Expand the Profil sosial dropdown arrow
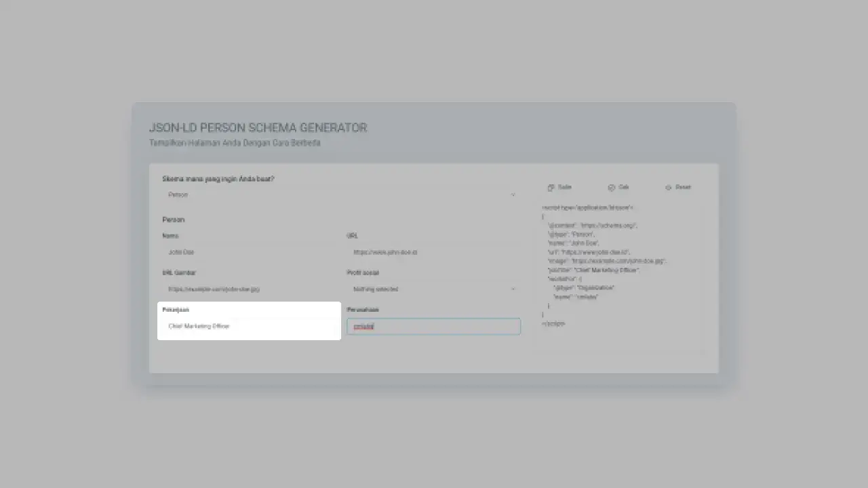 (513, 289)
